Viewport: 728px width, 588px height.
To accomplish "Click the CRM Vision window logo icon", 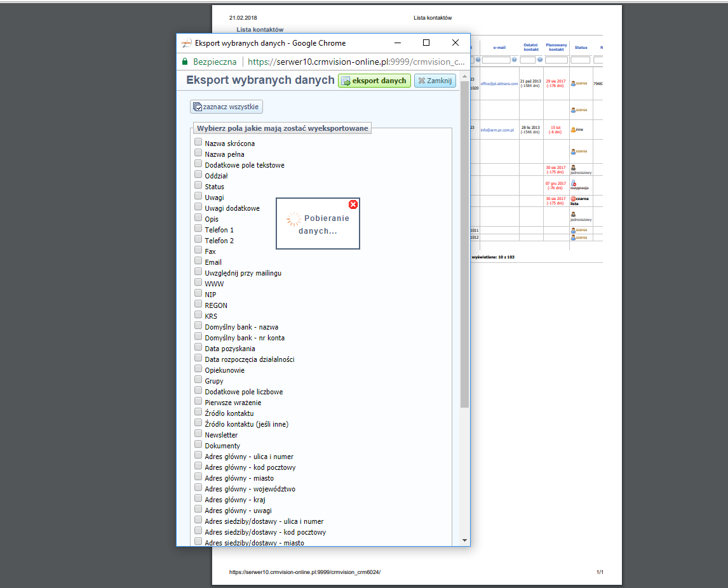I will (x=186, y=43).
